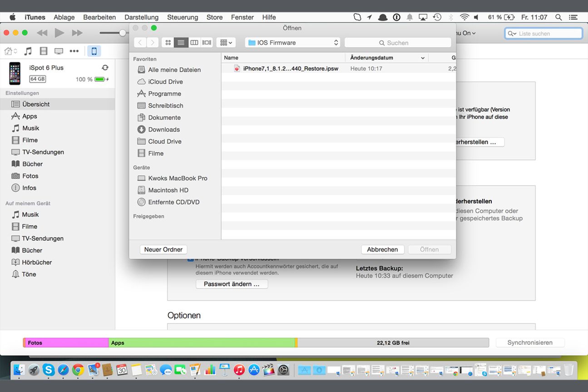Go forward in the file dialog
Image resolution: width=588 pixels, height=392 pixels.
(x=153, y=42)
